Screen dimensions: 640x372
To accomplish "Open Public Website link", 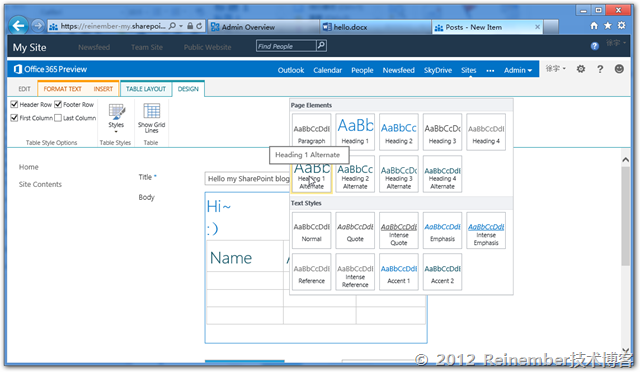I will click(207, 47).
